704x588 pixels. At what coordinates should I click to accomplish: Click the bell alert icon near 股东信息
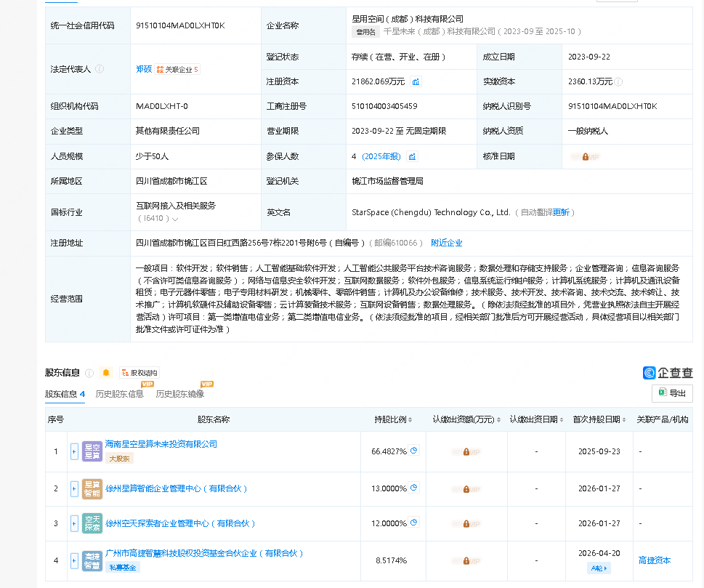(106, 373)
